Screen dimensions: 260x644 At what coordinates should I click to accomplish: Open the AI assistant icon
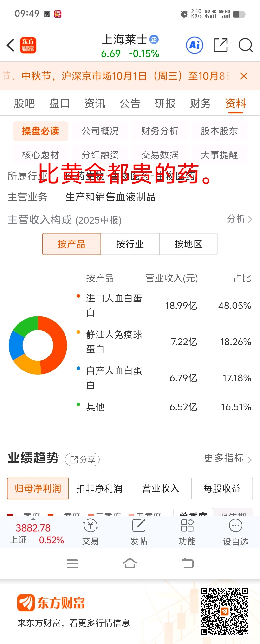click(194, 45)
